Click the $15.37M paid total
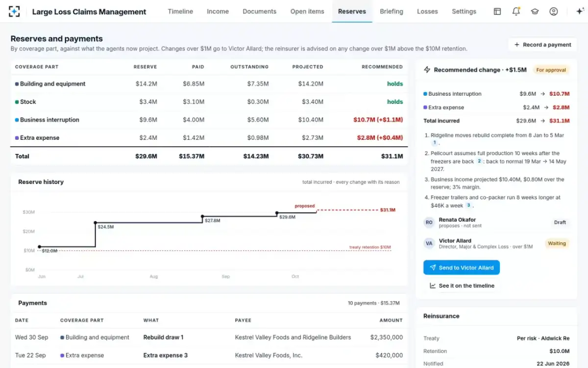 tap(191, 157)
